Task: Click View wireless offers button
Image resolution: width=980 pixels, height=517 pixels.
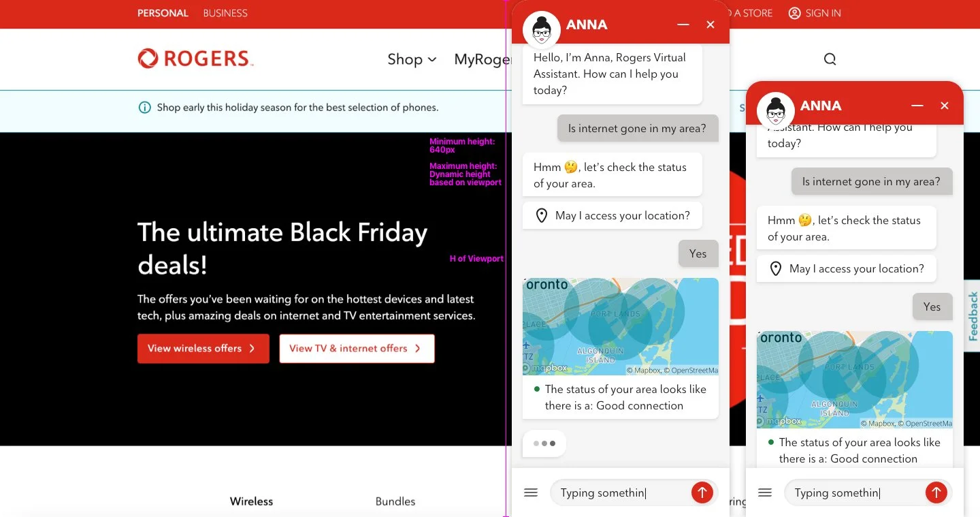Action: point(203,348)
